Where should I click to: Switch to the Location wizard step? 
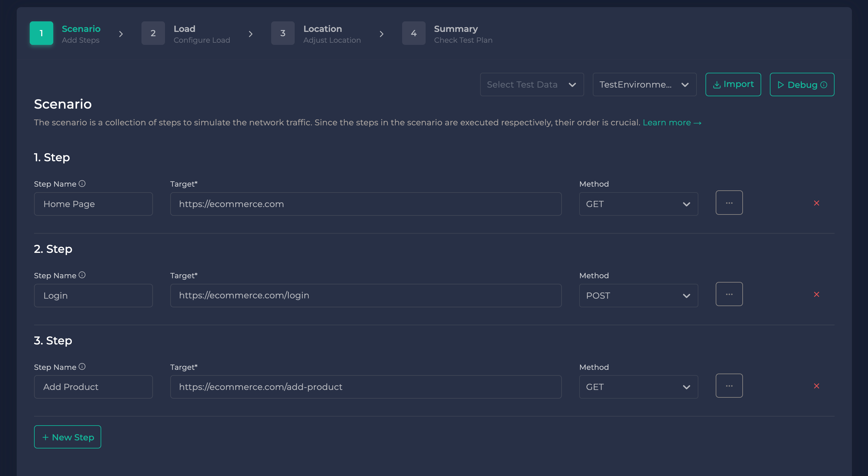(283, 33)
